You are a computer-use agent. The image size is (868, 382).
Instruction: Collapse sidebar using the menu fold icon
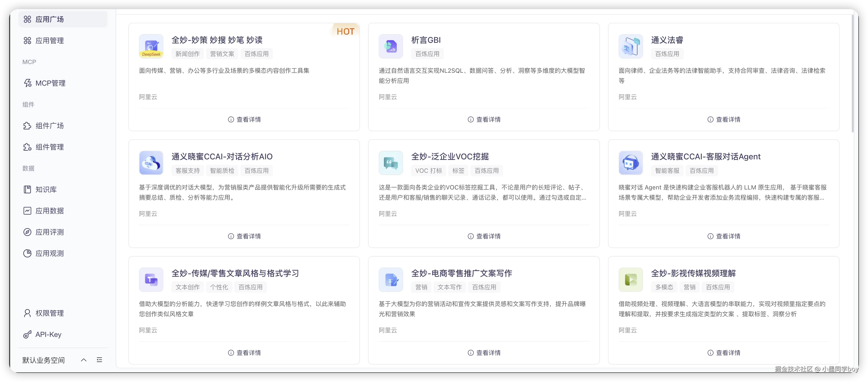(99, 360)
